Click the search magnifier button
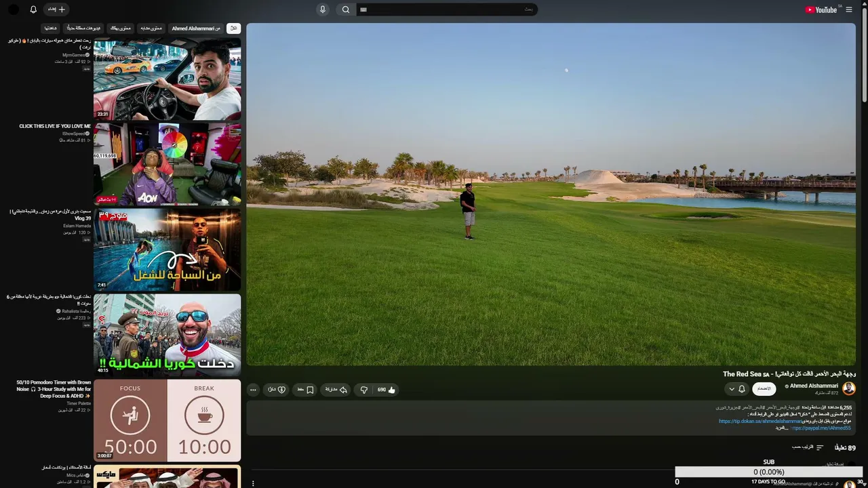This screenshot has width=868, height=488. 346,9
